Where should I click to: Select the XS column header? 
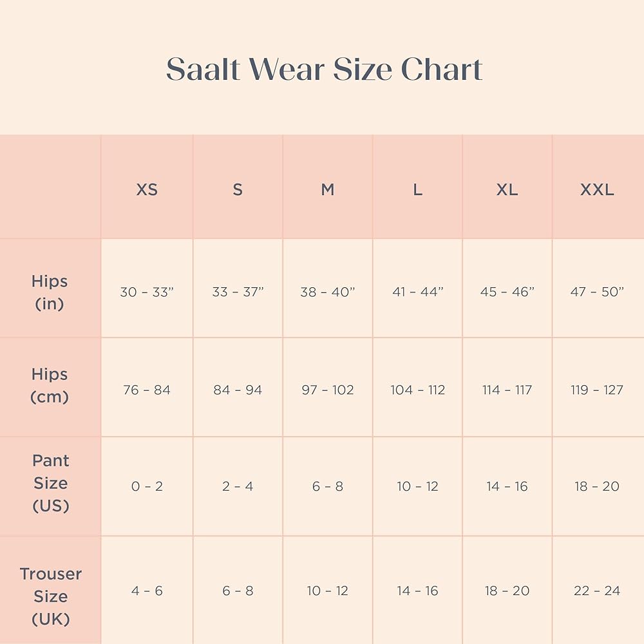coord(147,190)
